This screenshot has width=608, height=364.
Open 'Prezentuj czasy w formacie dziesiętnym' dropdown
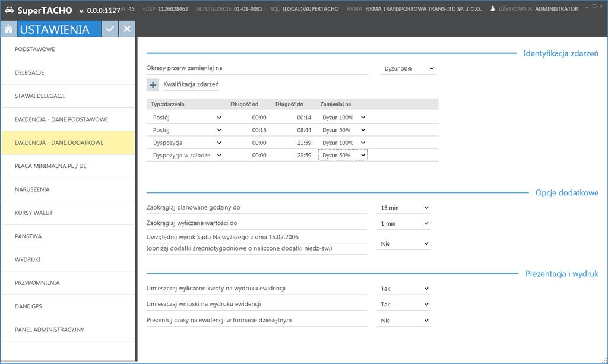404,321
